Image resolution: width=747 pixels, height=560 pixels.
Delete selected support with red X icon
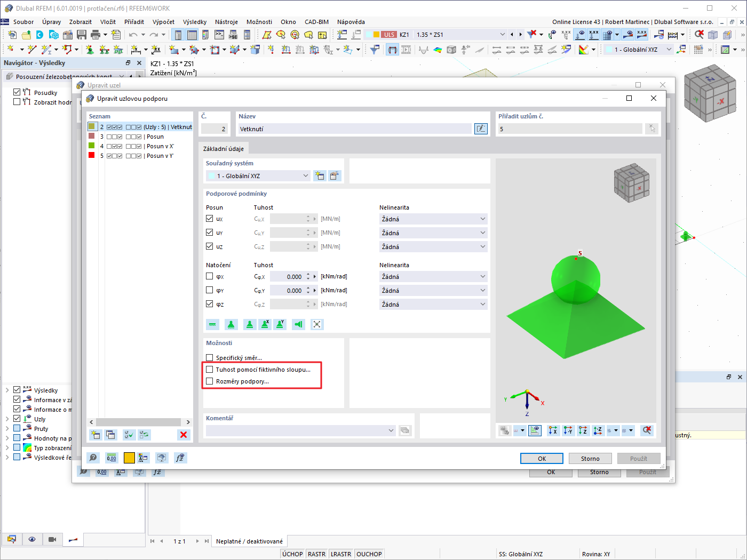tap(184, 435)
